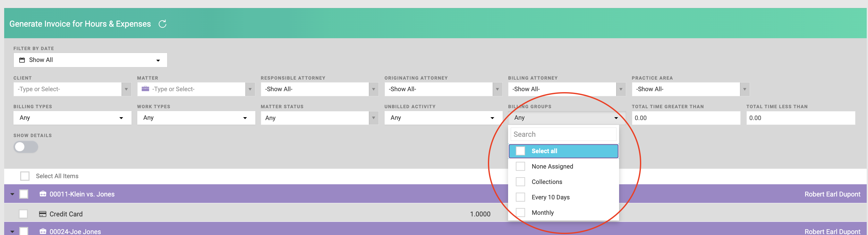Click the Select All Items label
868x235 pixels.
[x=57, y=176]
